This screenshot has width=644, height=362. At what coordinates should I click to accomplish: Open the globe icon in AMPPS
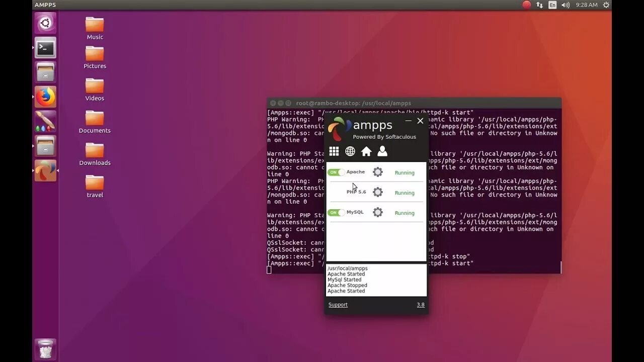350,151
